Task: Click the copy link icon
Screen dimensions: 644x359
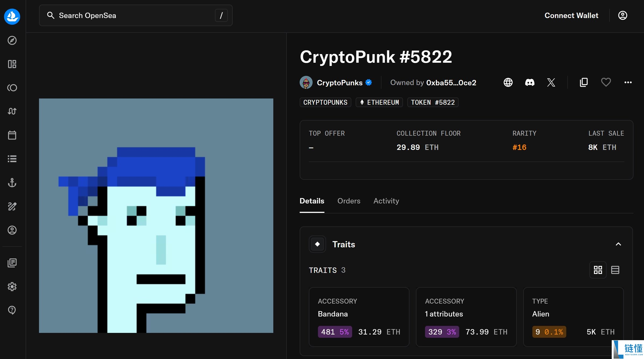Action: [584, 82]
